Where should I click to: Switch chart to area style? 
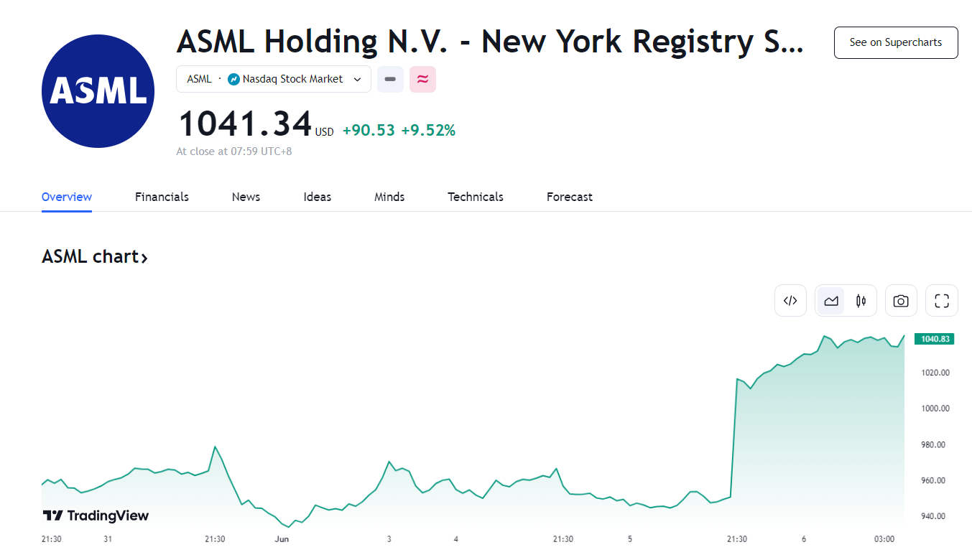click(x=831, y=301)
